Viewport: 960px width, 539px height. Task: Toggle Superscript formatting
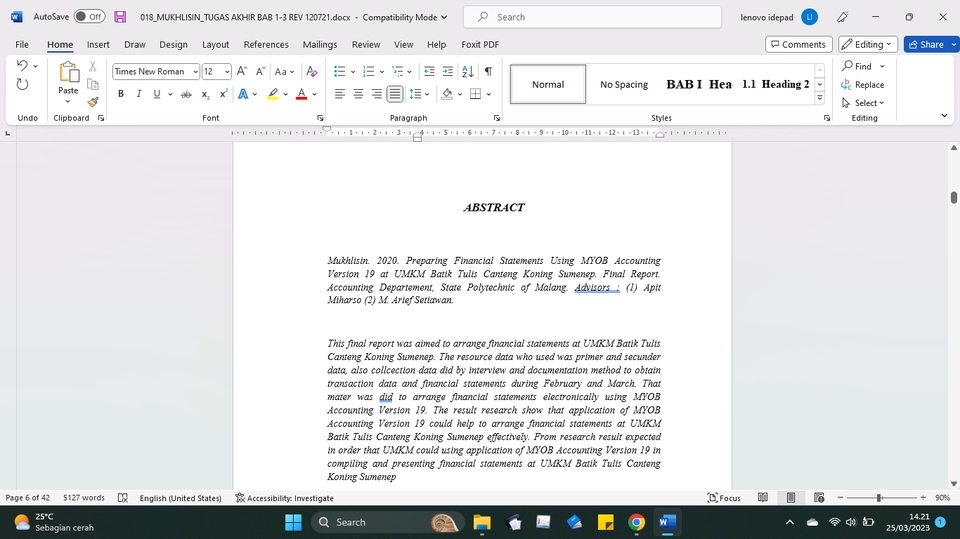pos(223,94)
